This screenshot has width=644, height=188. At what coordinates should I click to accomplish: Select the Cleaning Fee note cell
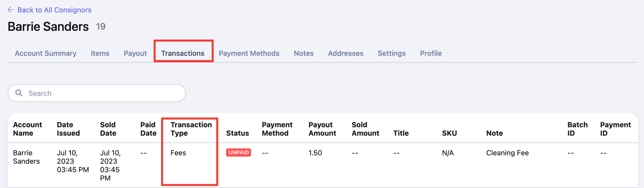coord(507,153)
